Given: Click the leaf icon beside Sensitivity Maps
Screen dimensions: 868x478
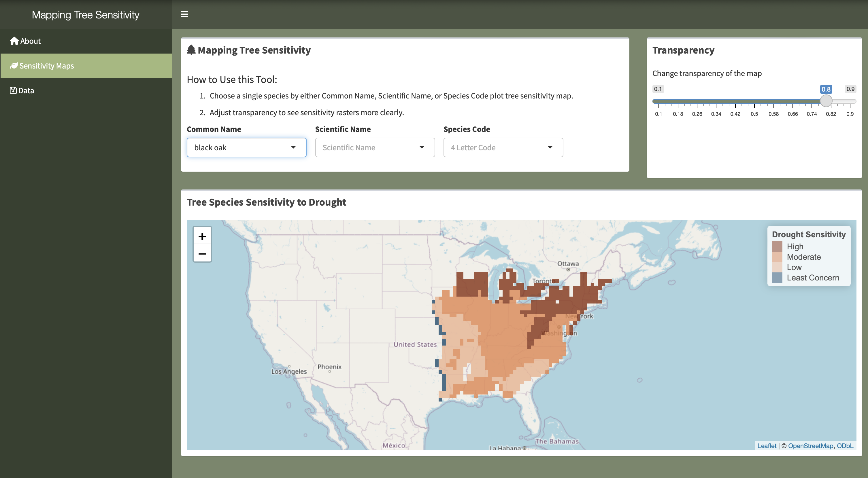Looking at the screenshot, I should pyautogui.click(x=14, y=66).
